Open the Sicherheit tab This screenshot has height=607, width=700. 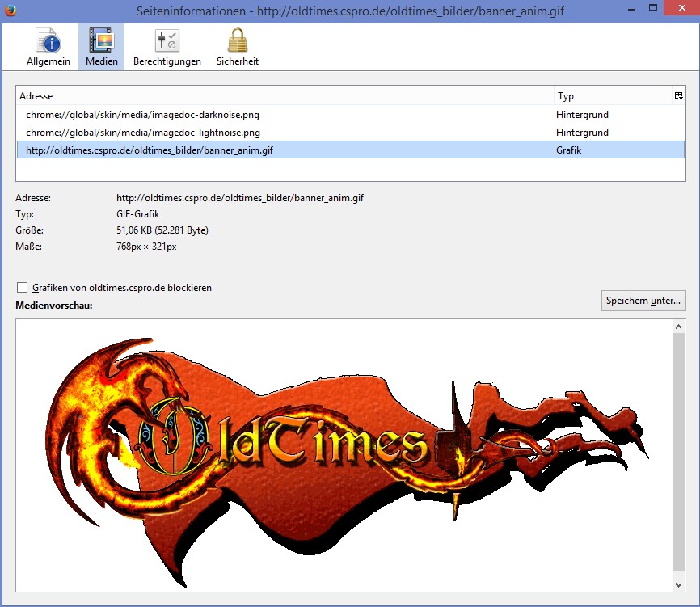point(238,47)
